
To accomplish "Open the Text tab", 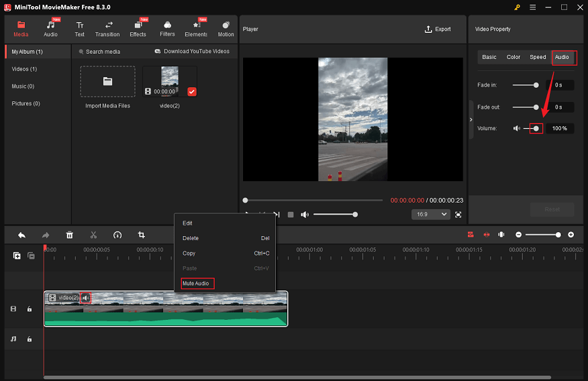I will pyautogui.click(x=79, y=29).
